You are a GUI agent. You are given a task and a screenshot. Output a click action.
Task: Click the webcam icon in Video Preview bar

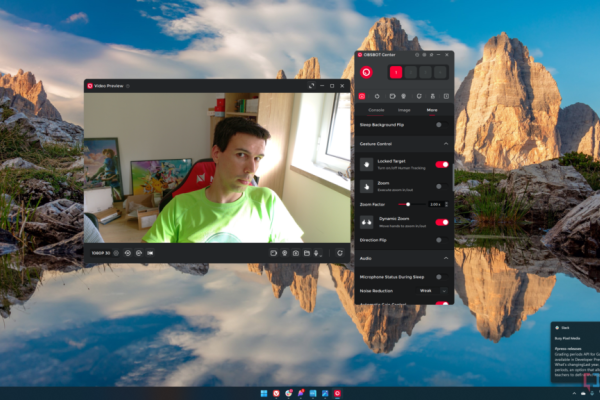coord(285,253)
